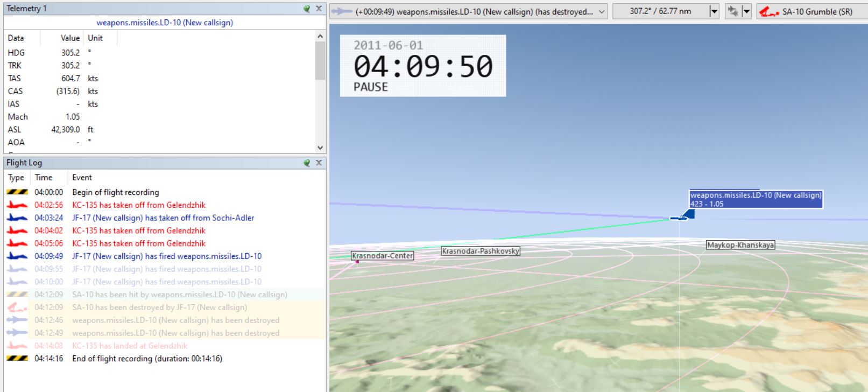Viewport: 868px width, 392px height.
Task: Click the red aircraft icon at 04:05:06
Action: (x=17, y=243)
